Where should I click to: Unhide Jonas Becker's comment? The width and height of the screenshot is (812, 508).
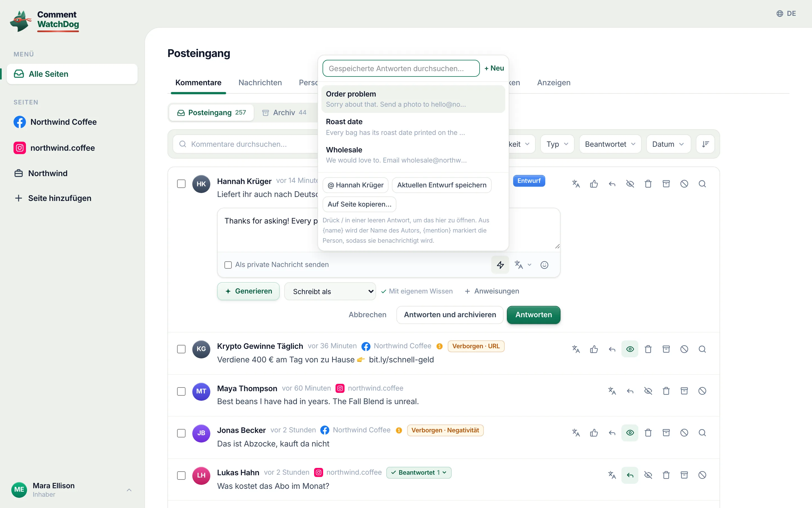coord(630,433)
